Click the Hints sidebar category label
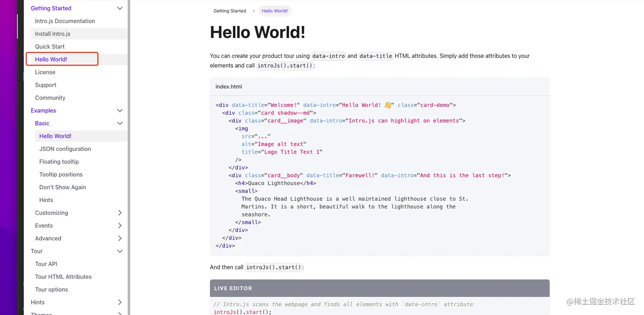This screenshot has height=315, width=644. [37, 302]
